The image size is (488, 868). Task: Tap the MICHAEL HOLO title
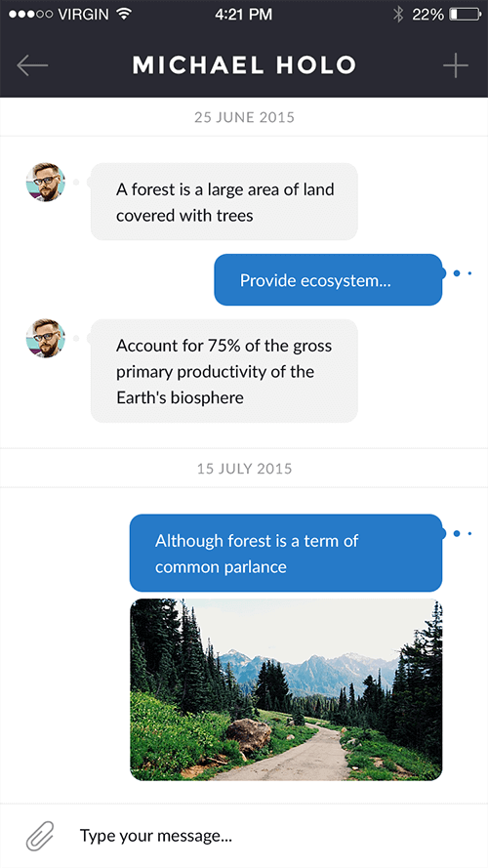tap(244, 65)
